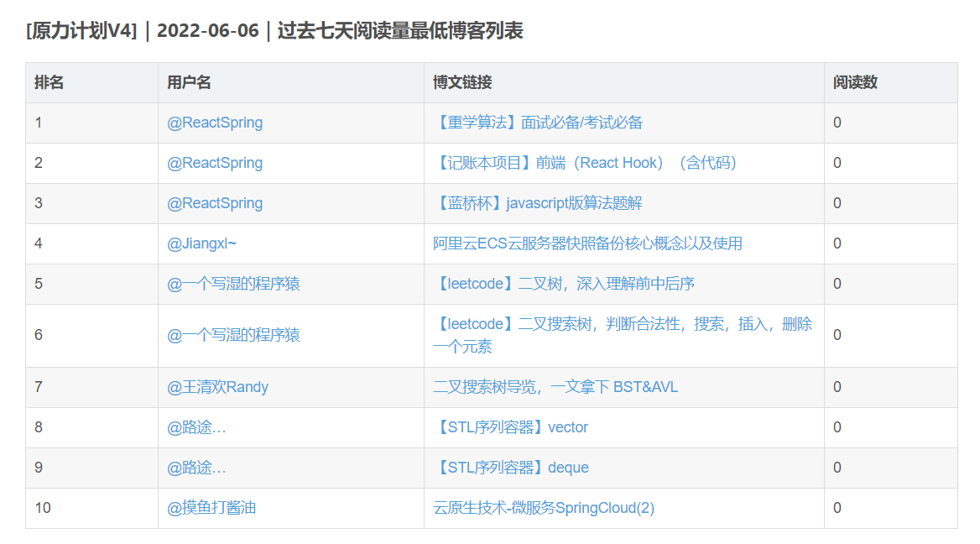
Task: Open 【STL序列容器】vector post link
Action: pyautogui.click(x=511, y=427)
